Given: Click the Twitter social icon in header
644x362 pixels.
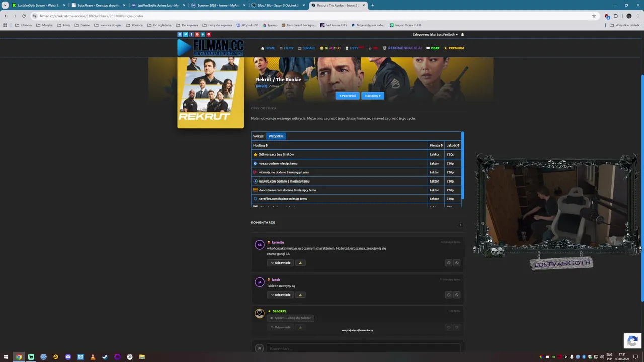Looking at the screenshot, I should (185, 34).
